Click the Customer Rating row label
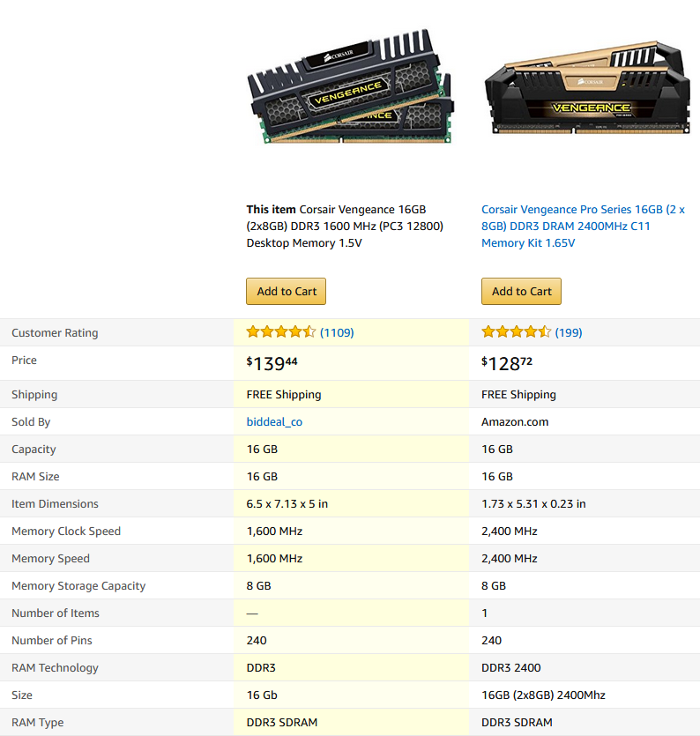This screenshot has height=736, width=700. pos(55,333)
